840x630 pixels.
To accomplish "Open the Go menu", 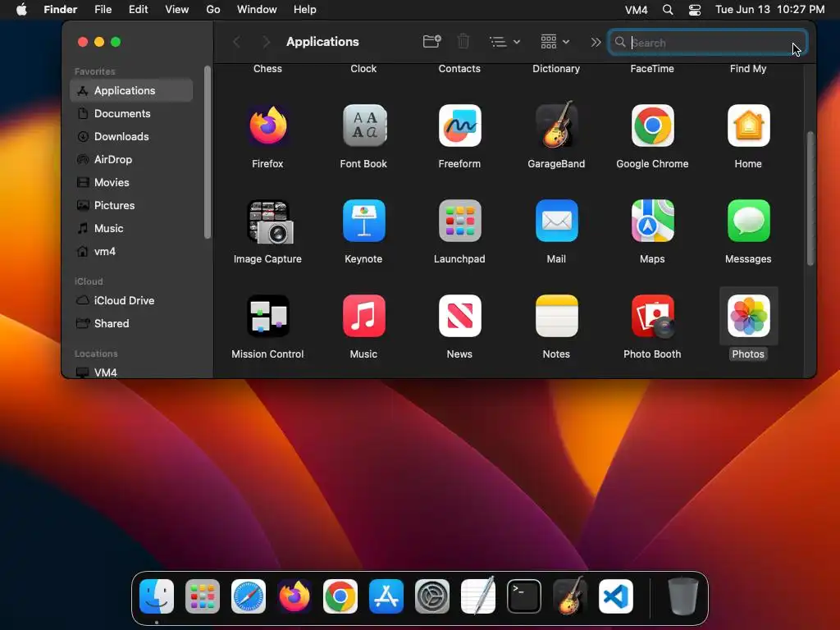I will coord(212,10).
